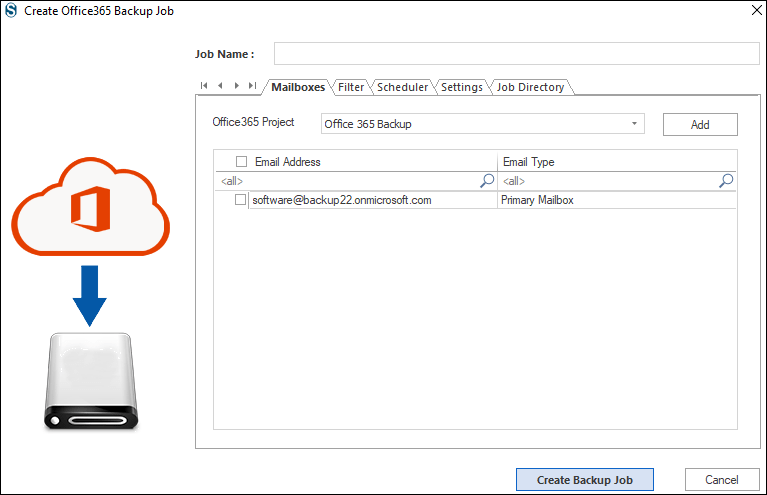Focus the Job Name input field
This screenshot has width=767, height=495.
click(517, 54)
